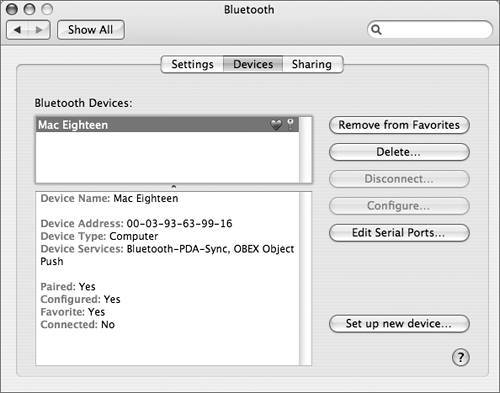Viewport: 500px width, 393px height.
Task: Click the split pane divider handle
Action: [173, 187]
